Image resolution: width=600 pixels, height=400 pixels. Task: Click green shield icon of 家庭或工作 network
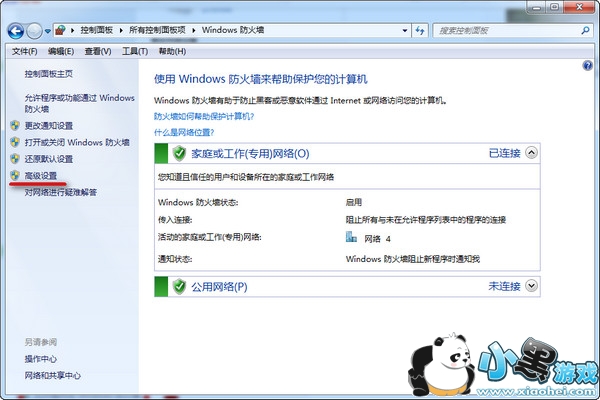tap(179, 153)
